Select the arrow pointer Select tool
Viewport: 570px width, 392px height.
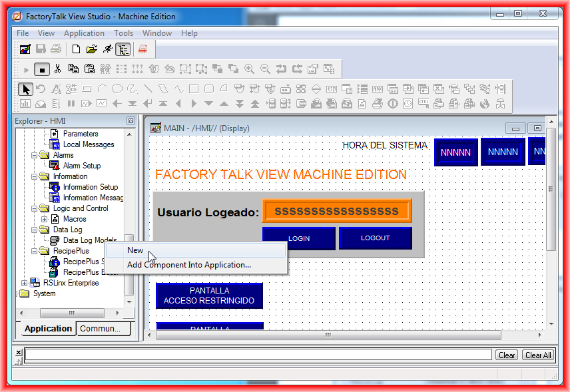(x=25, y=89)
